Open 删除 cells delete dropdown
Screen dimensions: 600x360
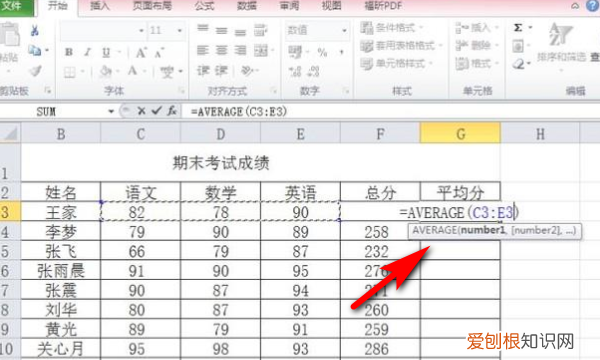(x=477, y=46)
